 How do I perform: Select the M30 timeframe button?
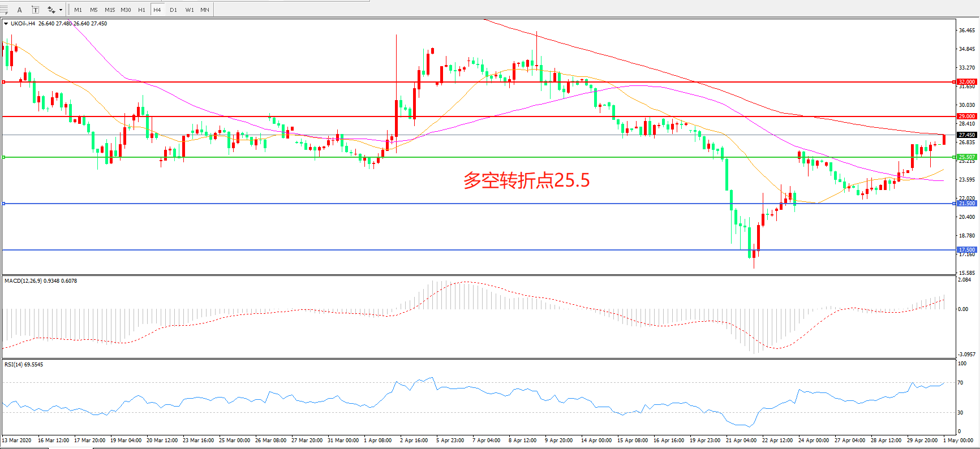pos(126,10)
